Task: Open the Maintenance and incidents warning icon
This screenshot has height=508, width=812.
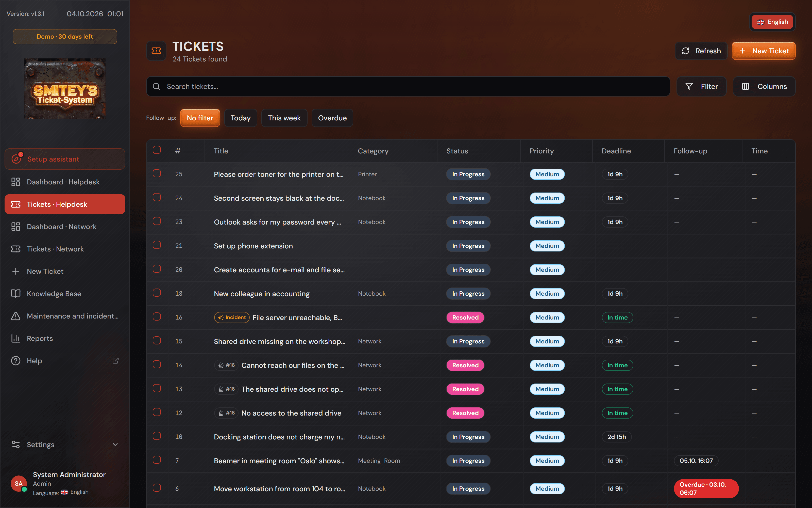Action: pyautogui.click(x=16, y=316)
